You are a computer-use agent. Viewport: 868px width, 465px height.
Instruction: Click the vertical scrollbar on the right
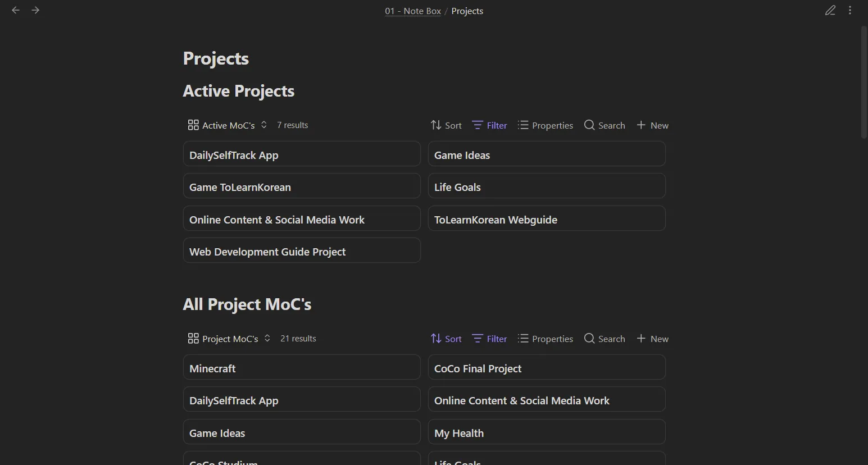click(863, 79)
